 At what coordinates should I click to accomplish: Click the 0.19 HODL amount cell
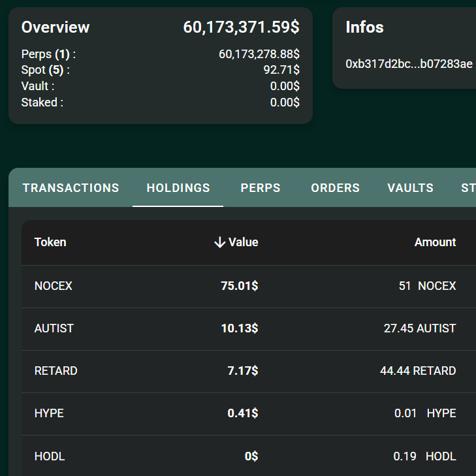click(424, 456)
